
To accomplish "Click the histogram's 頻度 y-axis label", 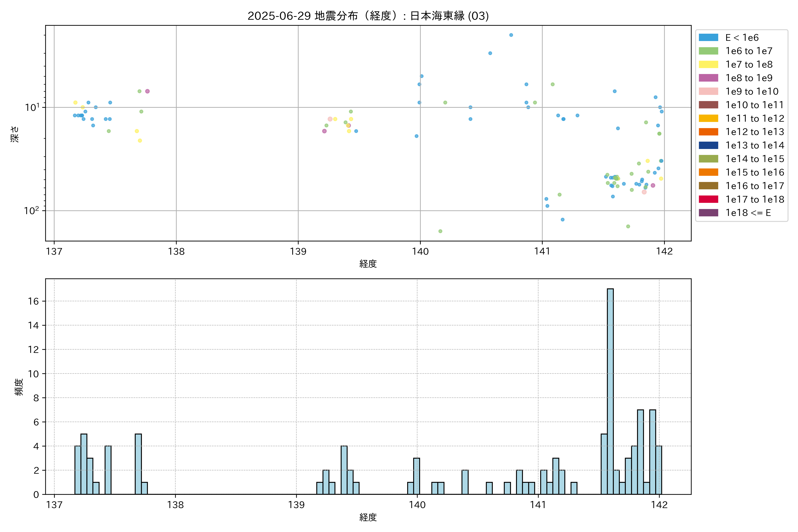I will [19, 387].
